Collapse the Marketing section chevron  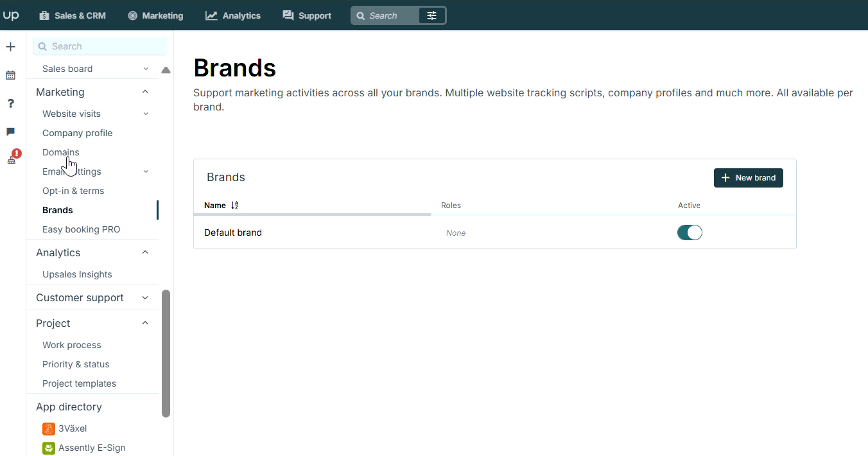pyautogui.click(x=145, y=92)
